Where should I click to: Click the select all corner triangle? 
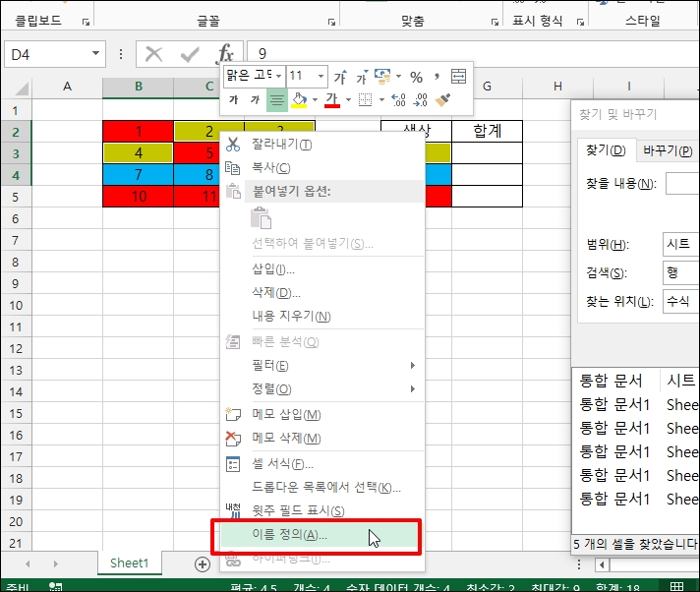pyautogui.click(x=22, y=88)
